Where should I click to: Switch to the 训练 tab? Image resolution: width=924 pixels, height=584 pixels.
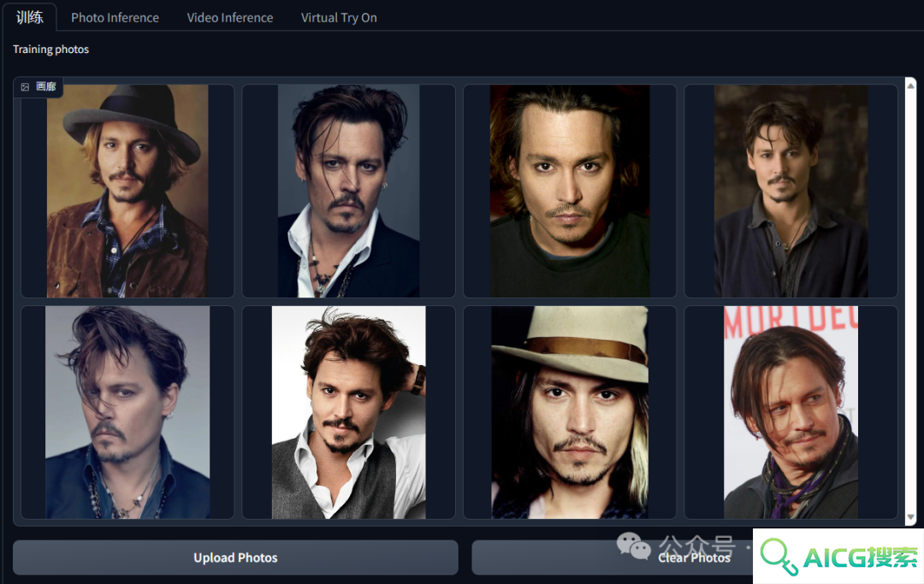coord(29,18)
